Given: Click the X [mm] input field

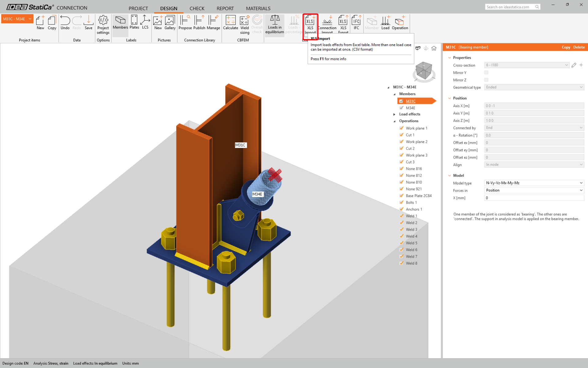Looking at the screenshot, I should (x=534, y=198).
